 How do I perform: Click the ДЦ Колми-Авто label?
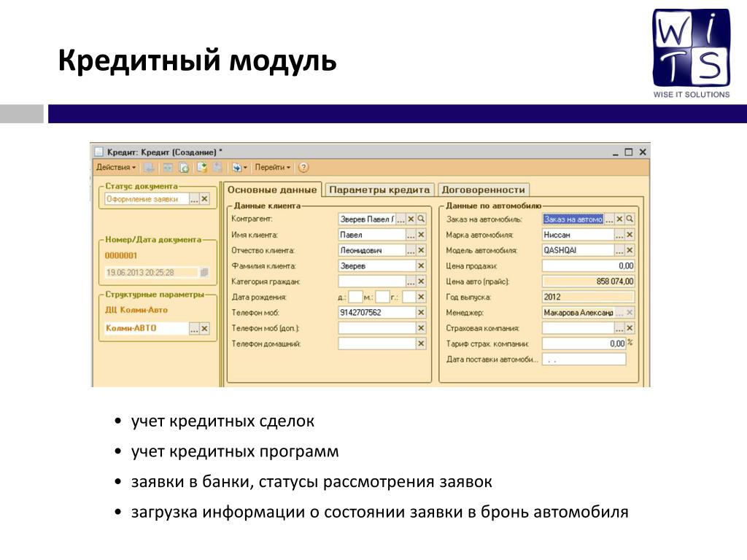pos(136,310)
